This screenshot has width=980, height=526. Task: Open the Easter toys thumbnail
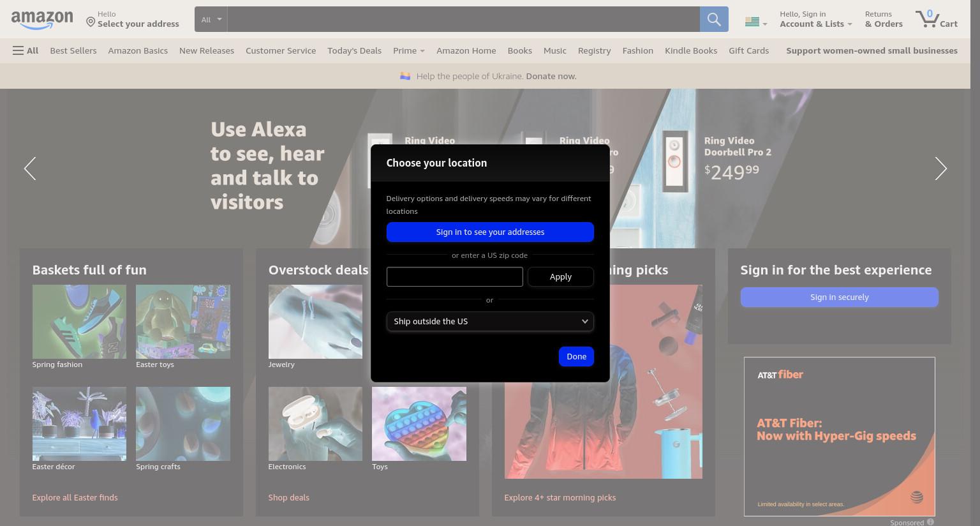click(183, 322)
